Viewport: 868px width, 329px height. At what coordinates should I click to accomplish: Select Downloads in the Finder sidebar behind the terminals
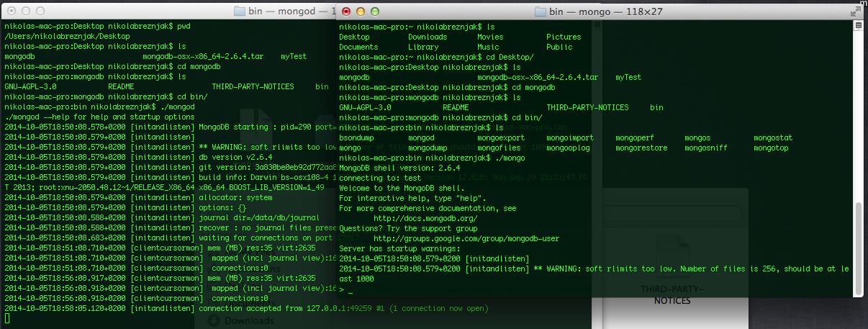pyautogui.click(x=240, y=320)
